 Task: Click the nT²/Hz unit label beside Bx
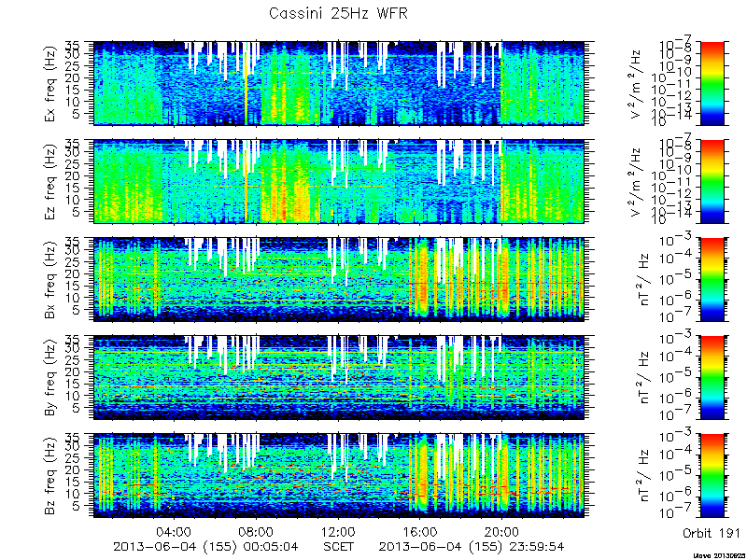[644, 280]
